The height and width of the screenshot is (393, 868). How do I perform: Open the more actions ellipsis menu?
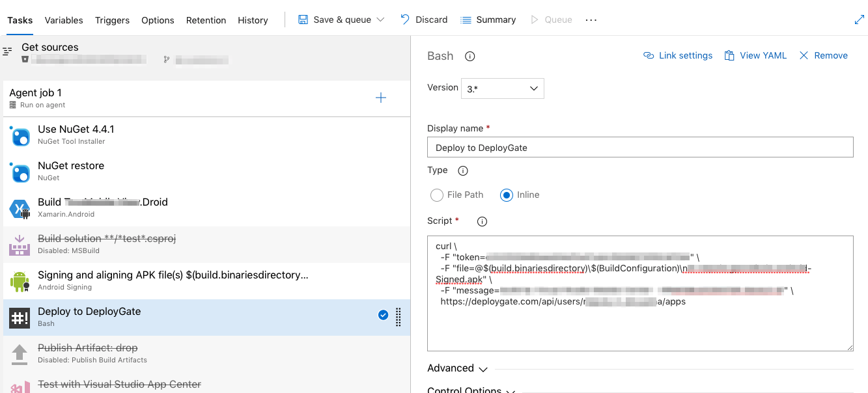pos(591,20)
